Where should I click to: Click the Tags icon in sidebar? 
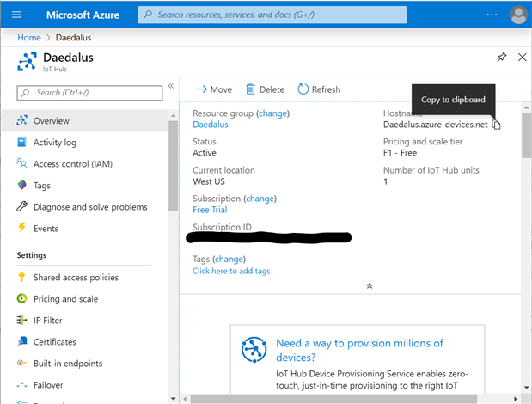pos(22,185)
